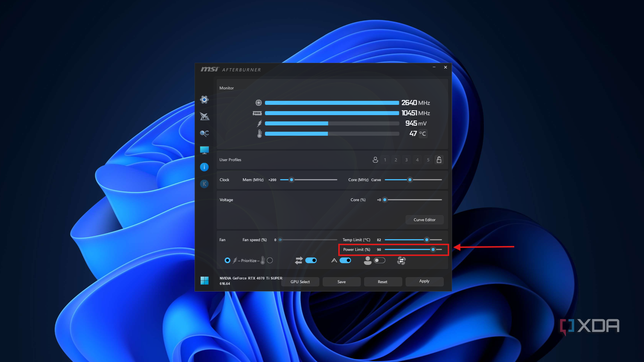Open the blue information icon

[x=204, y=167]
